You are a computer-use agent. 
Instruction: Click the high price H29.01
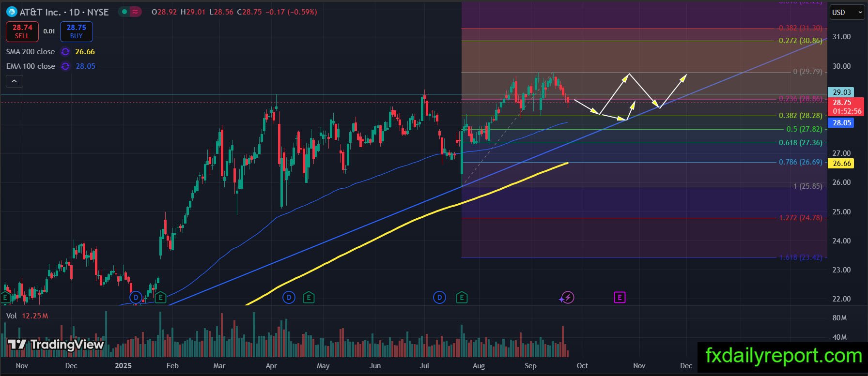coord(193,12)
